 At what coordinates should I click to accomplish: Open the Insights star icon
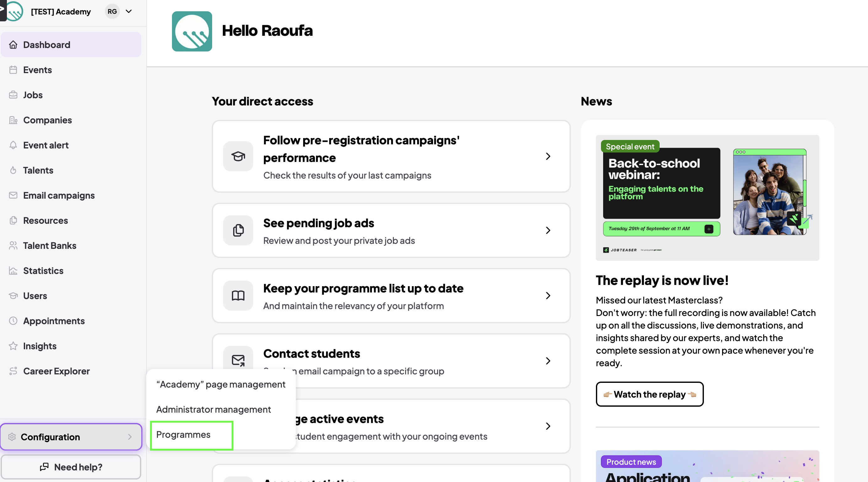click(13, 346)
